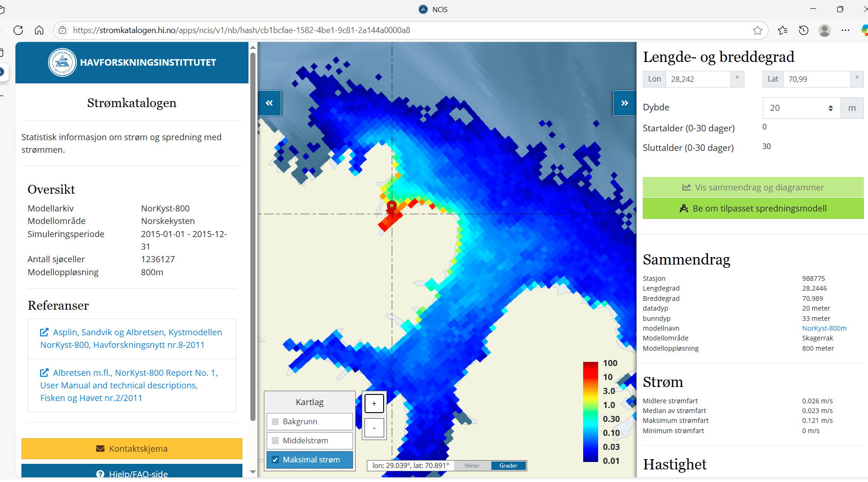Open browser settings ellipsis menu
Screen dimensions: 868x482
(845, 30)
